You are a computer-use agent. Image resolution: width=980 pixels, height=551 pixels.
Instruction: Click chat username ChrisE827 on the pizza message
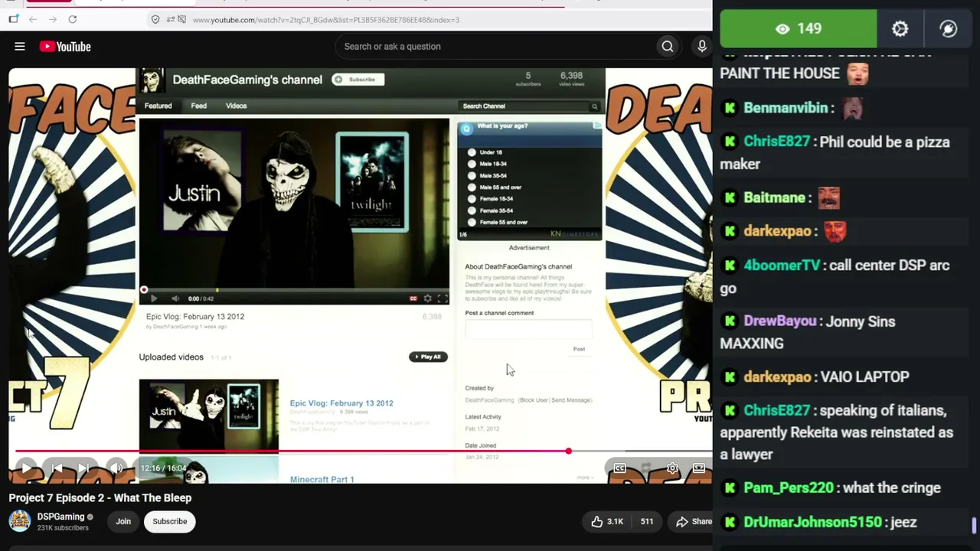point(776,142)
